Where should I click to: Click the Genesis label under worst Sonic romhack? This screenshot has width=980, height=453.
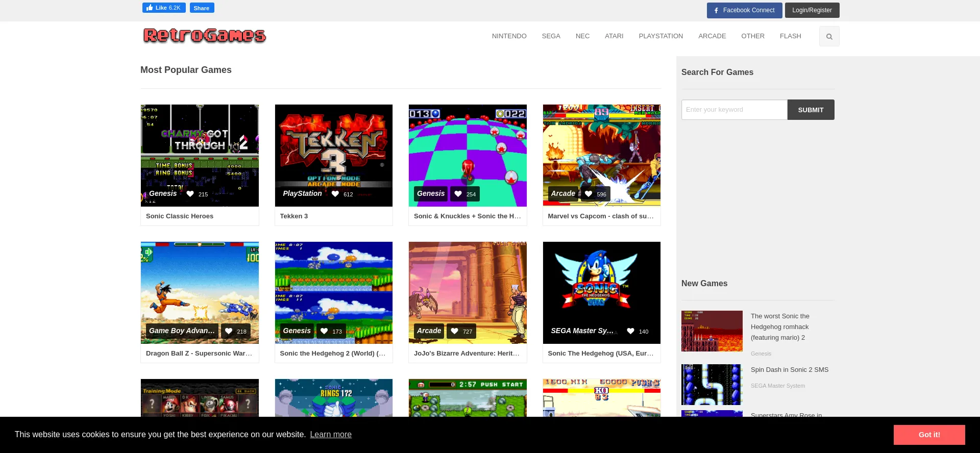click(761, 354)
